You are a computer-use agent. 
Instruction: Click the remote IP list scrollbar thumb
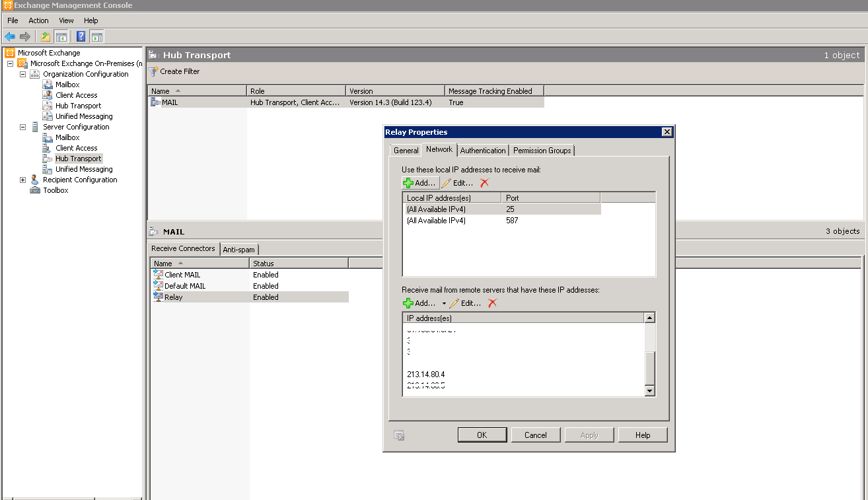click(x=649, y=369)
